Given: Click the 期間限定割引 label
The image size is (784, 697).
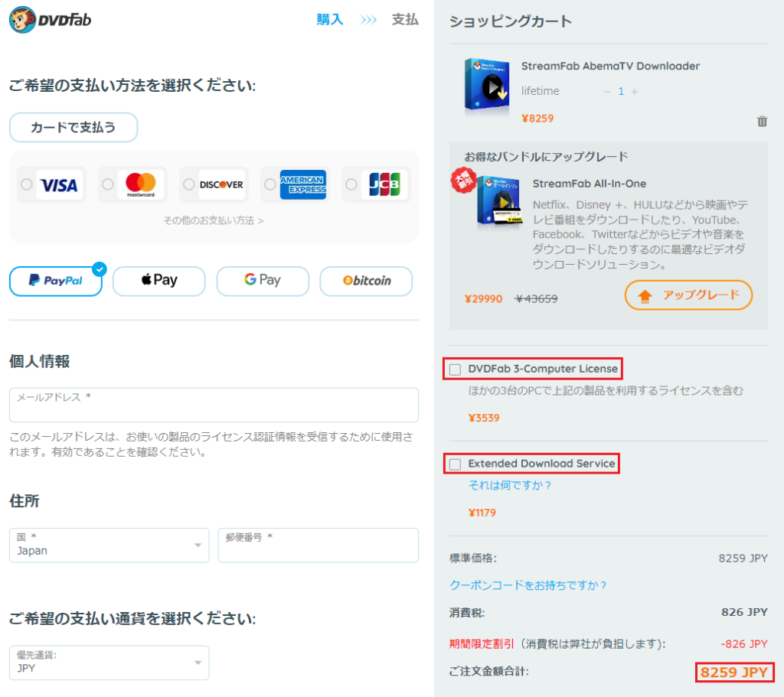Looking at the screenshot, I should click(x=482, y=644).
